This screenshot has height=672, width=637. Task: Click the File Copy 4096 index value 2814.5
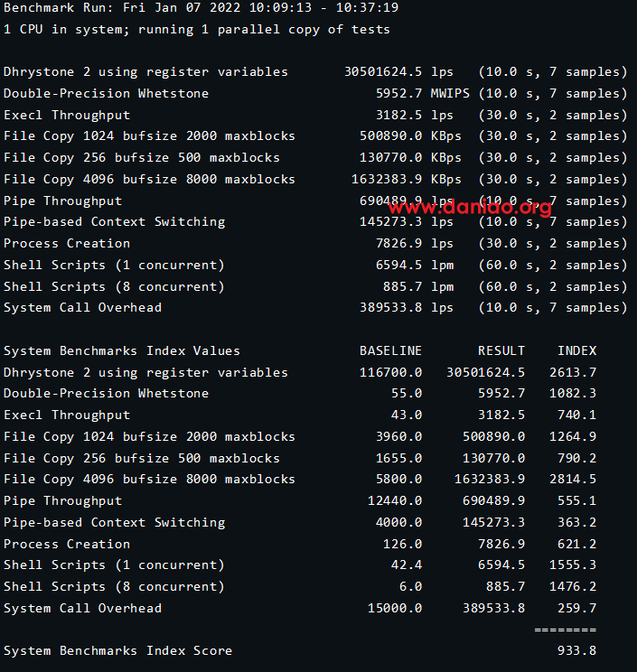[573, 479]
